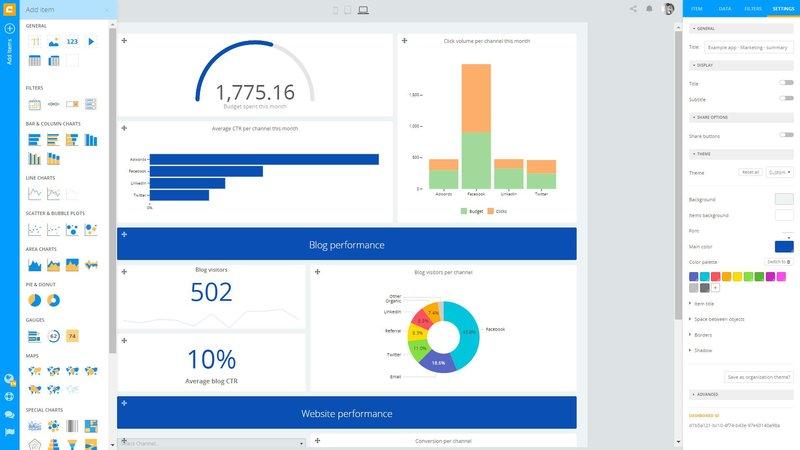Select the mobile phone preview icon
Image resolution: width=800 pixels, height=450 pixels.
(334, 10)
